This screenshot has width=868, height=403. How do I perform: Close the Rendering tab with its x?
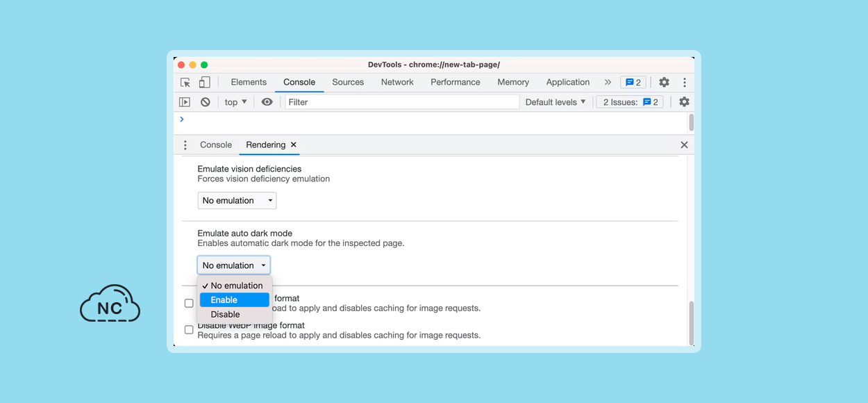click(294, 145)
